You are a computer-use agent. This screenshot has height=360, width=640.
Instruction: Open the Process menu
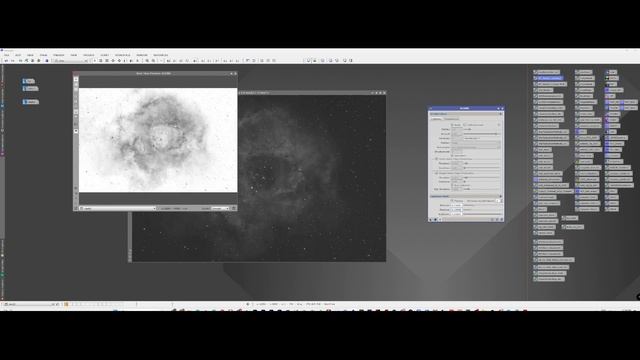(89, 55)
